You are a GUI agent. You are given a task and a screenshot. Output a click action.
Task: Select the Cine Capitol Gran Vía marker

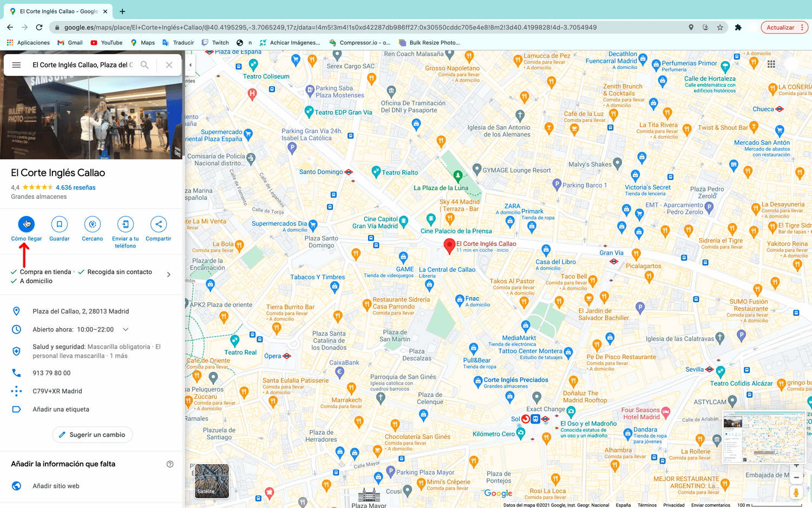click(x=403, y=223)
